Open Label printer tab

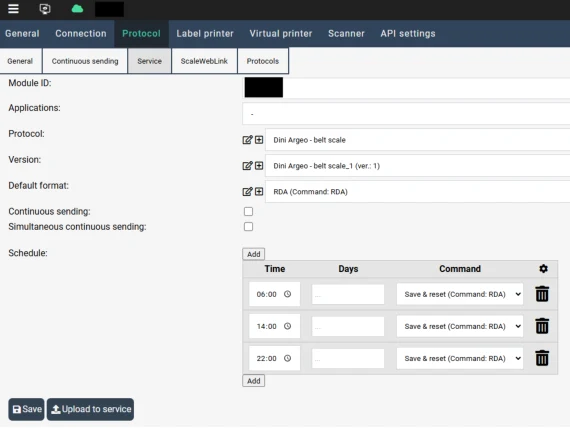point(205,33)
